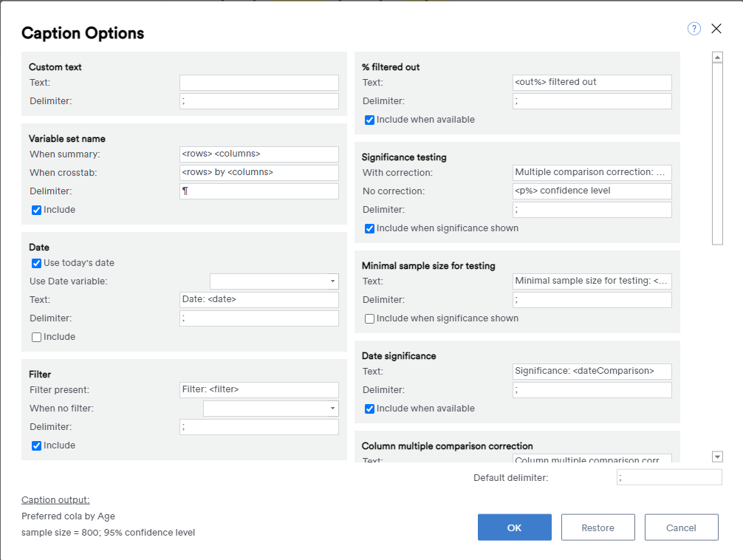The image size is (743, 560).
Task: Click the Restore button
Action: click(x=598, y=527)
